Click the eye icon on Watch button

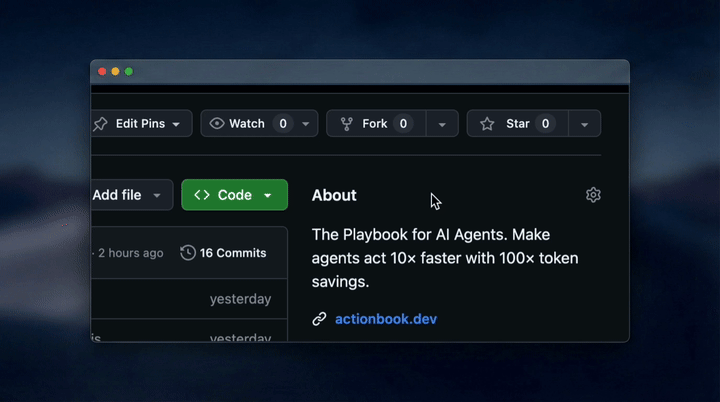point(217,124)
